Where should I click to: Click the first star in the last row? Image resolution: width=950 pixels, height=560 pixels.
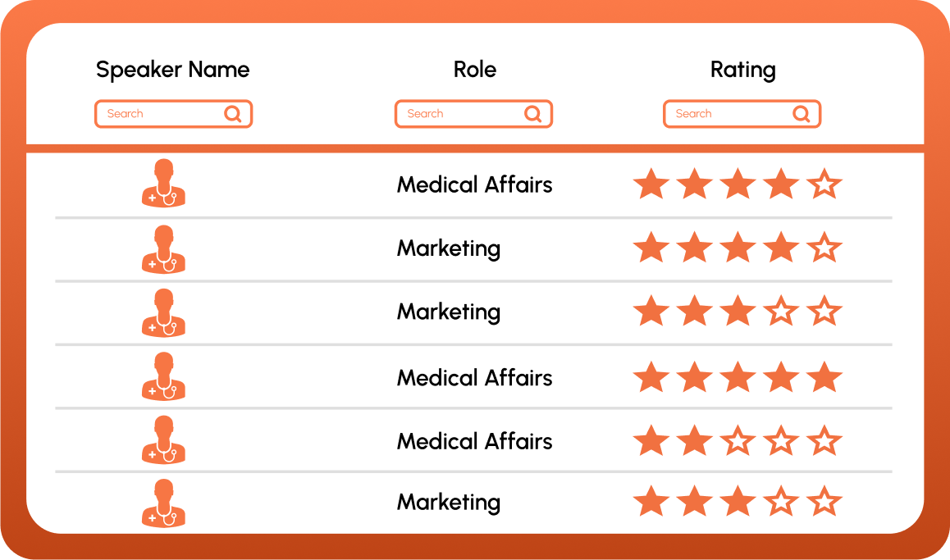(x=651, y=502)
